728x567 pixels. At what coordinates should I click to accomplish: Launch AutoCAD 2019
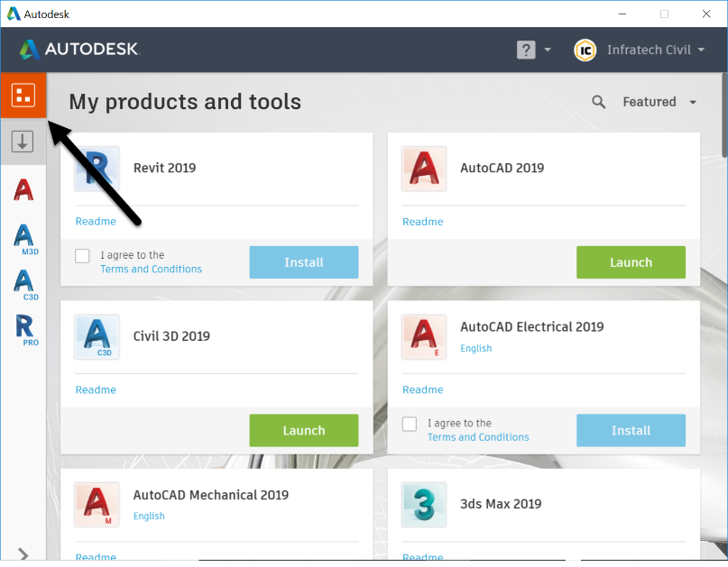631,262
